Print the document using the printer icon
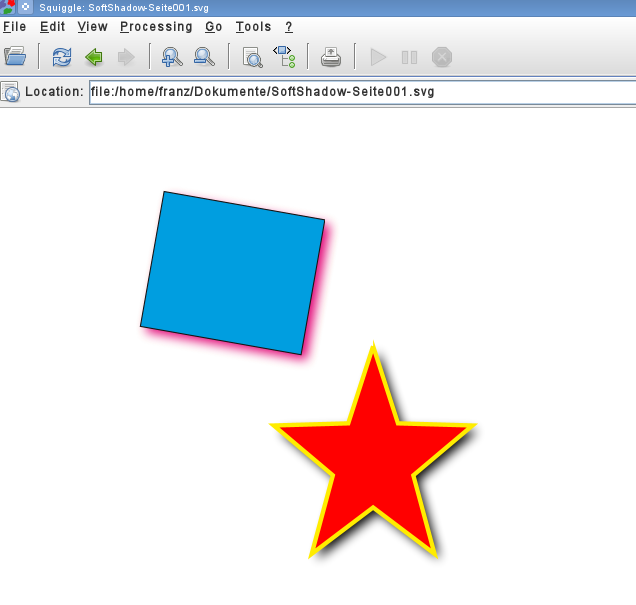The image size is (636, 605). [x=331, y=57]
